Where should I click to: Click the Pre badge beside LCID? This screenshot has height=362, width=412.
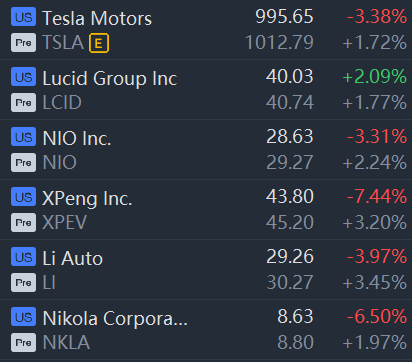(23, 103)
